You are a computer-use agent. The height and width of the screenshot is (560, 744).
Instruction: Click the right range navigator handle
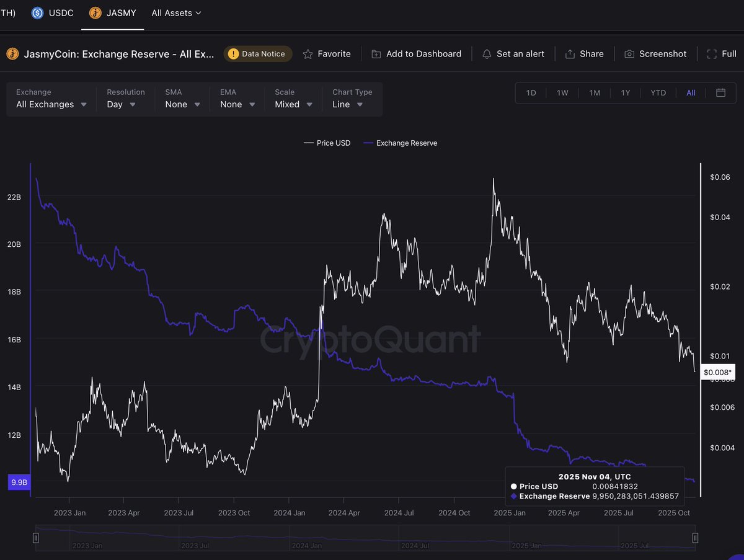695,538
